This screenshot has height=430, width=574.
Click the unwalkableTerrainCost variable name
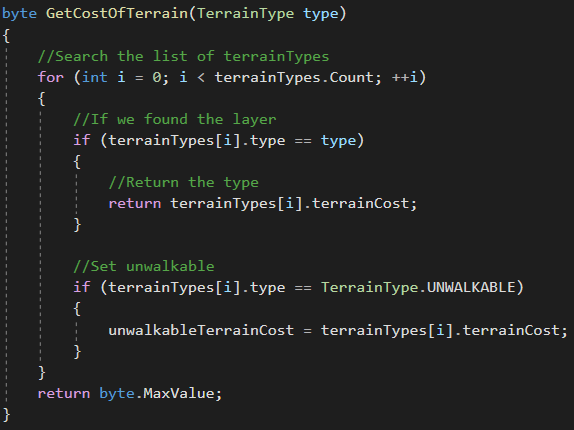[x=201, y=330]
